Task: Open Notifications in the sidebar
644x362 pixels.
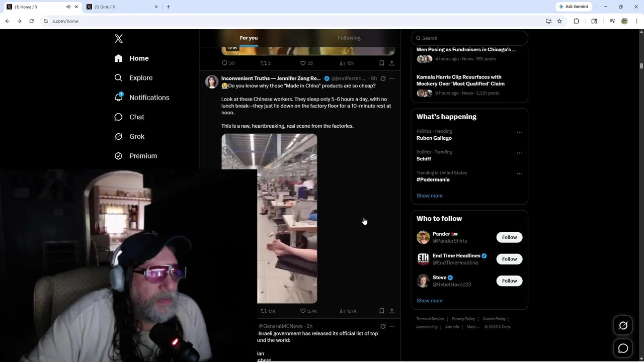Action: point(142,98)
